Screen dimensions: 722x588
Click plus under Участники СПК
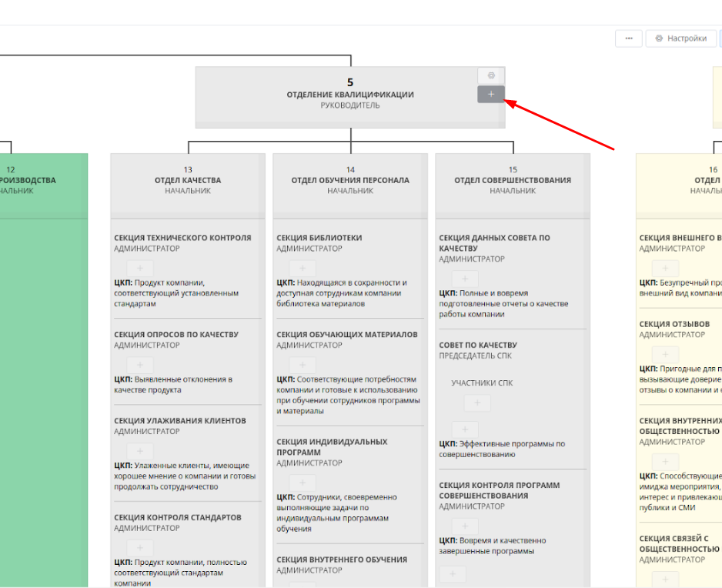[477, 403]
